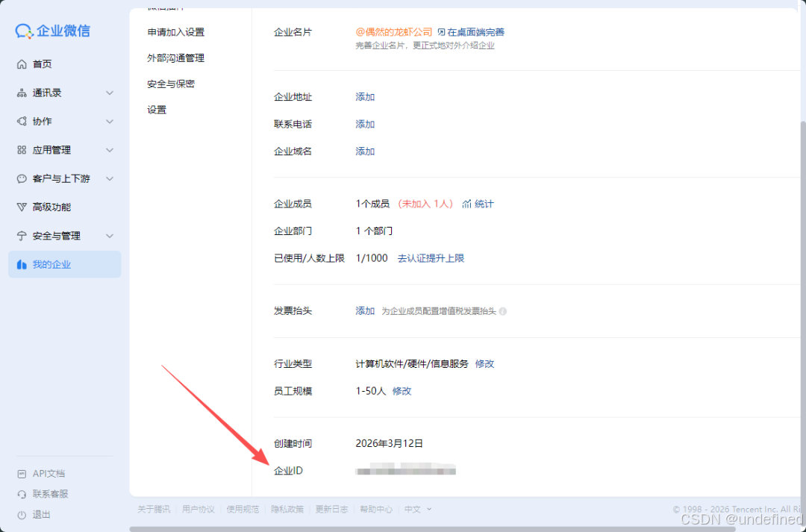Click the 企业微信 logo
806x532 pixels.
pyautogui.click(x=52, y=31)
